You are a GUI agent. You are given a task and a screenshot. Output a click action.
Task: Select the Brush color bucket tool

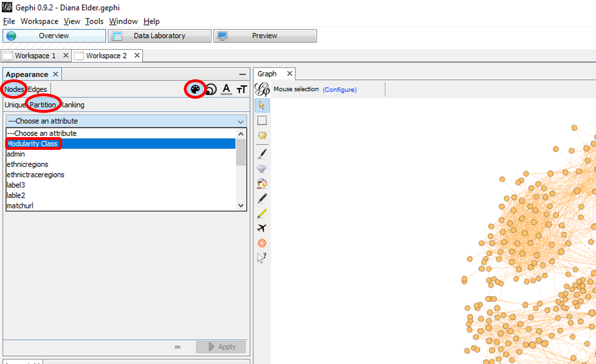pos(262,184)
